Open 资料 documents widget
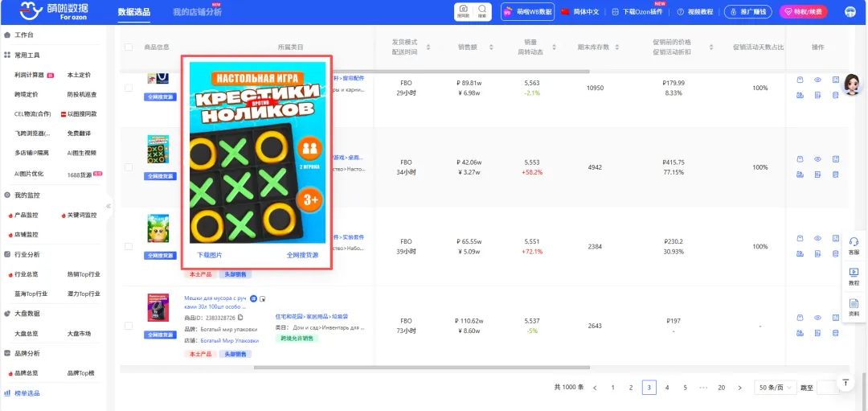Image resolution: width=868 pixels, height=411 pixels. pyautogui.click(x=854, y=307)
